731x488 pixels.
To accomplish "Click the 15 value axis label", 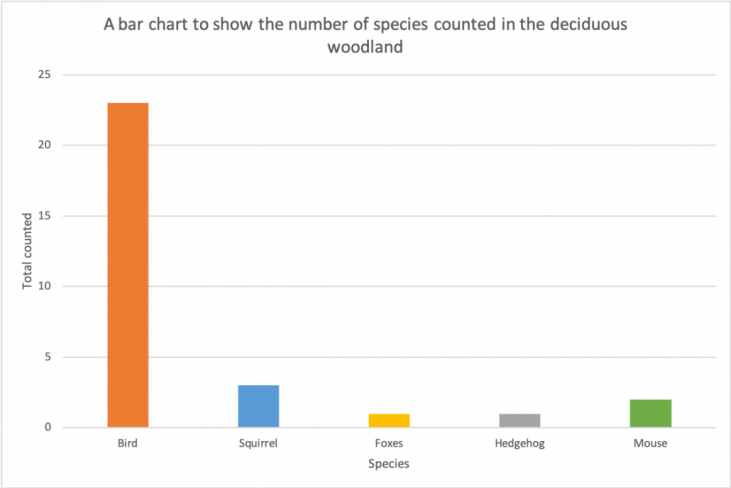I will (44, 216).
